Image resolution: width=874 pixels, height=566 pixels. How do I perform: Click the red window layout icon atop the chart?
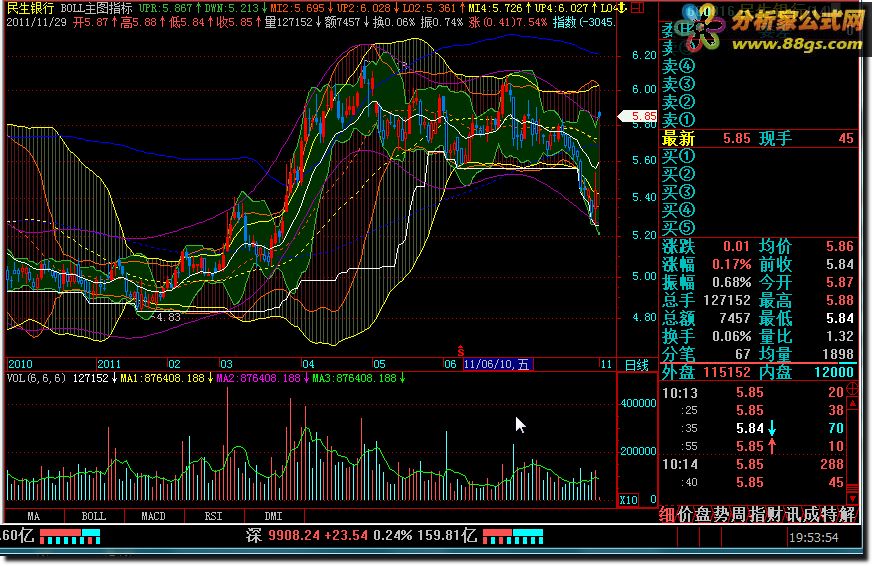638,8
